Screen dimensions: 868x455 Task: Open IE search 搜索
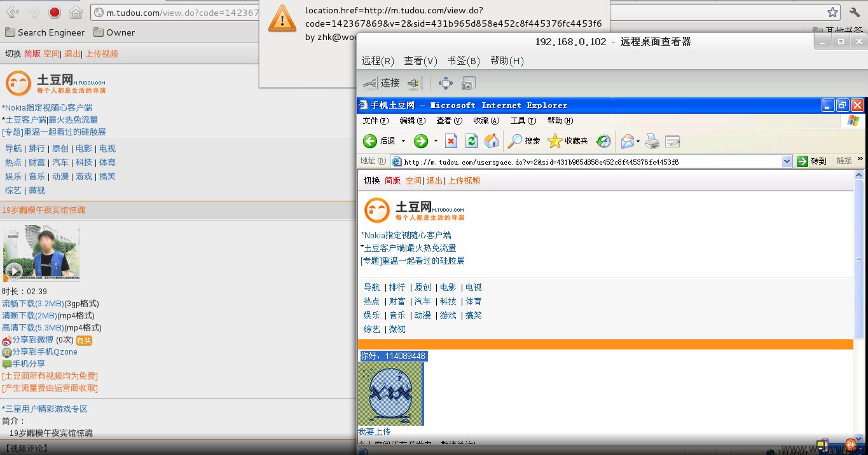524,141
